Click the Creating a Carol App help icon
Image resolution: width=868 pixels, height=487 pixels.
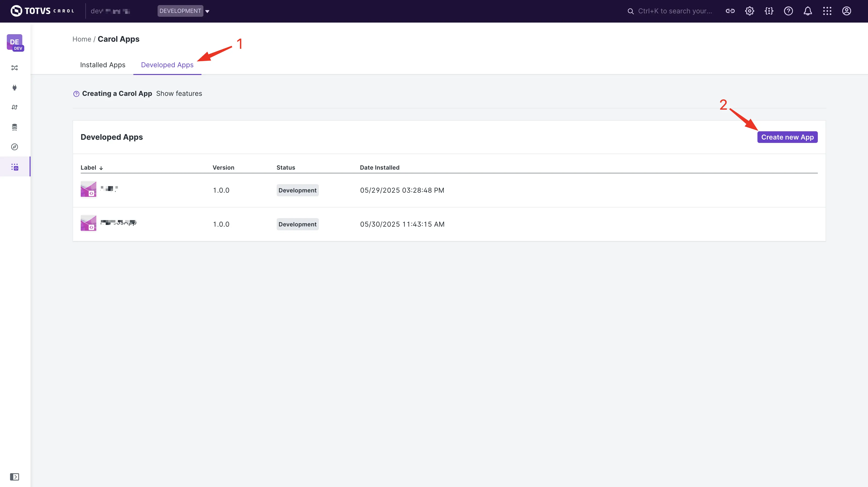[76, 94]
